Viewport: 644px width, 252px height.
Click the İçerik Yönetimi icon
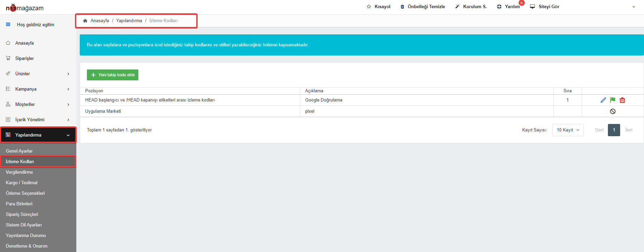[8, 120]
